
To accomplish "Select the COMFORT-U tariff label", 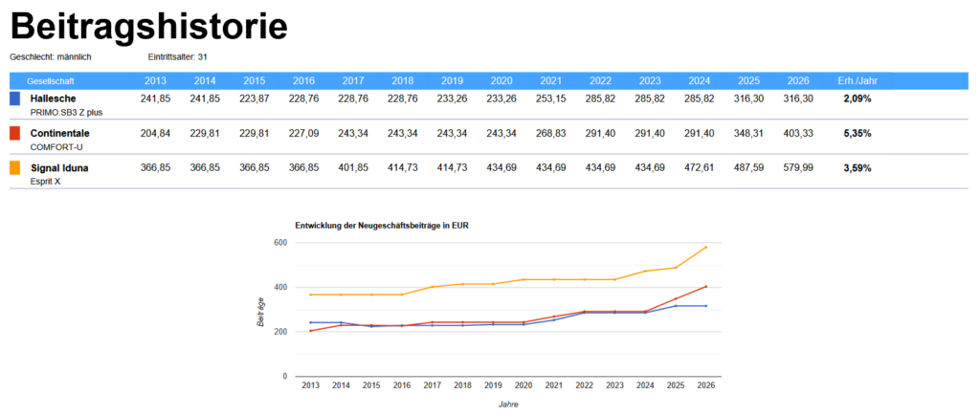I will (x=56, y=146).
